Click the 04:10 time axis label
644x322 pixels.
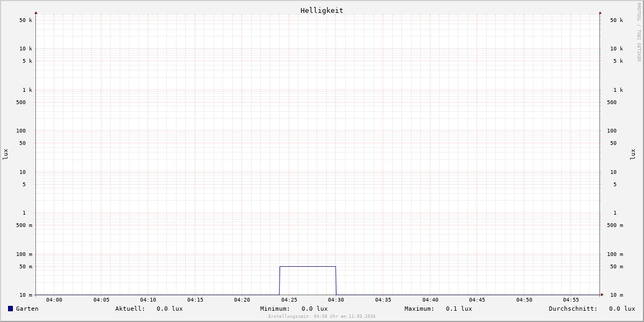click(x=148, y=300)
